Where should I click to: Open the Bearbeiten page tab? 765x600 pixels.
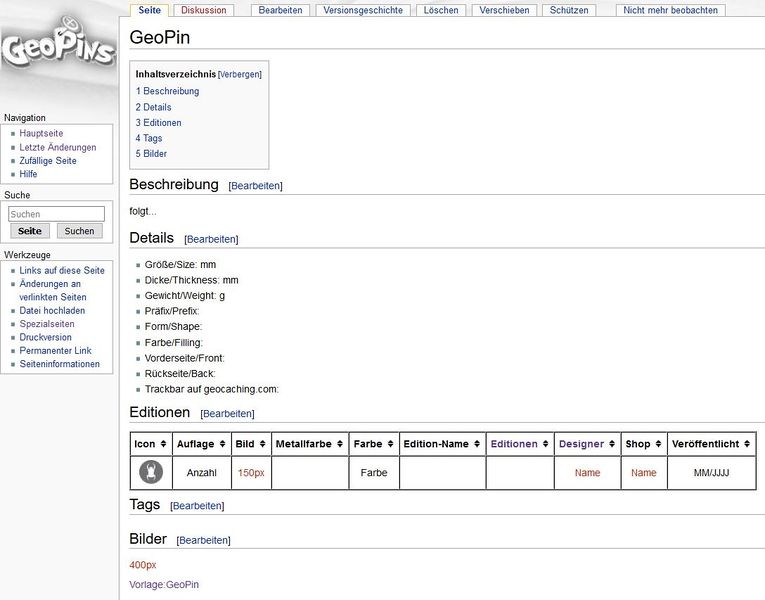[280, 10]
